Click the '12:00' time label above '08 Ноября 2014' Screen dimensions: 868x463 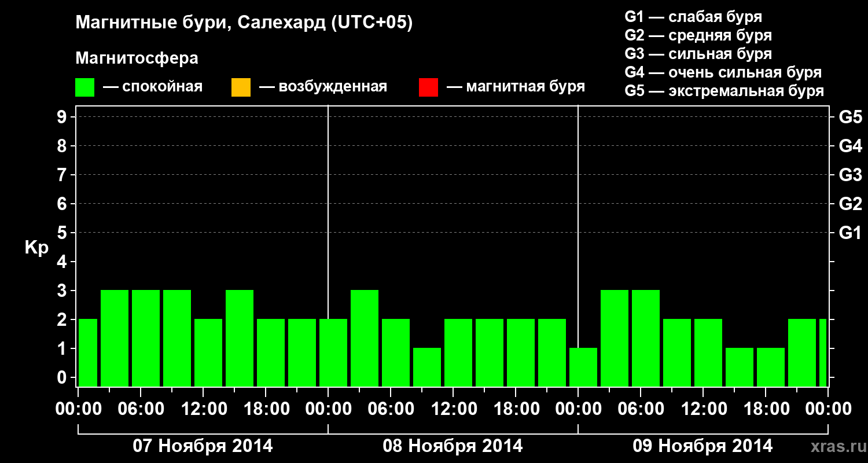pyautogui.click(x=453, y=409)
